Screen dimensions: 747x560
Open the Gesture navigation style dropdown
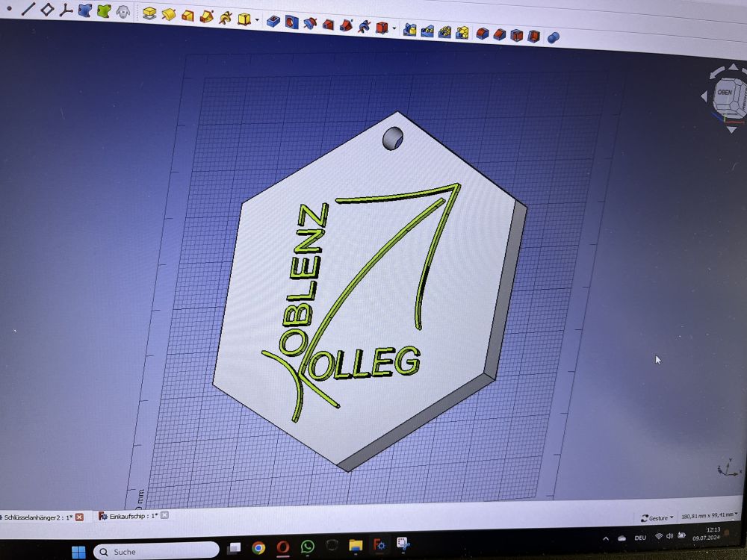657,518
